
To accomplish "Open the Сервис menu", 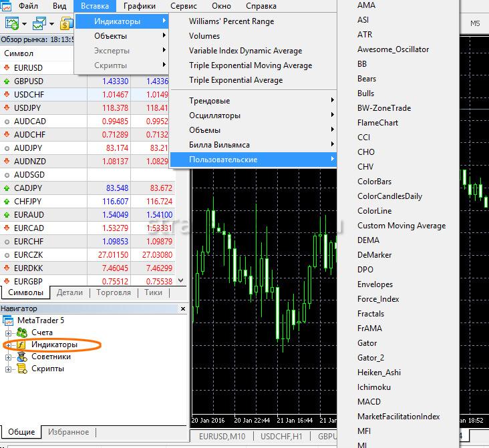I will click(184, 6).
